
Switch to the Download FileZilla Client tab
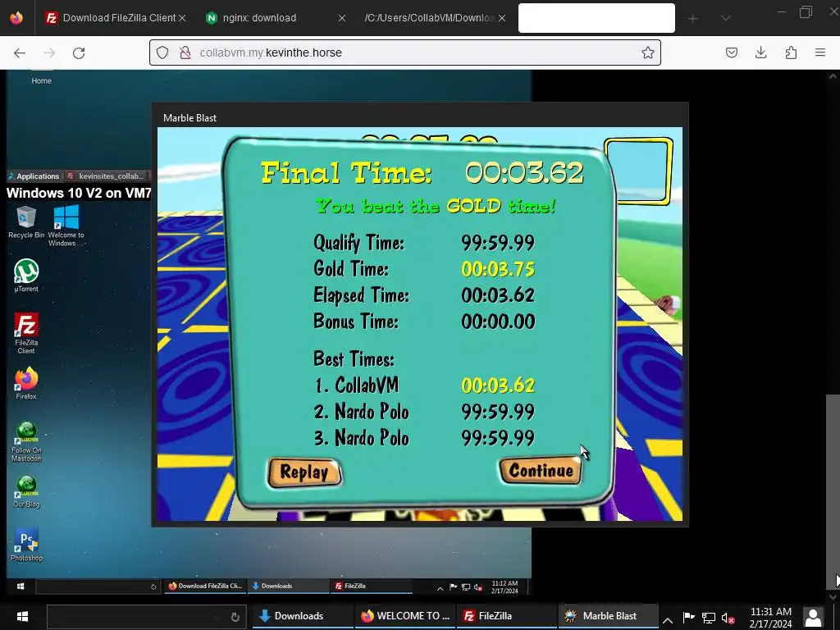pyautogui.click(x=115, y=18)
